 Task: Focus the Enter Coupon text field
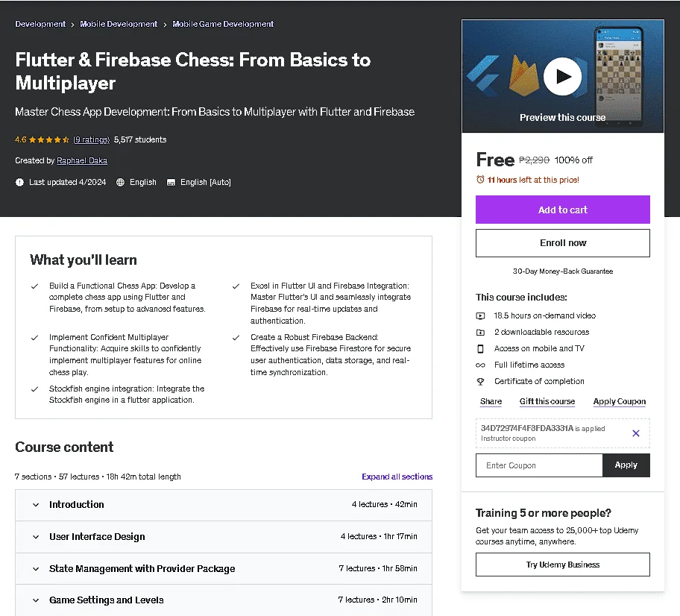(539, 465)
